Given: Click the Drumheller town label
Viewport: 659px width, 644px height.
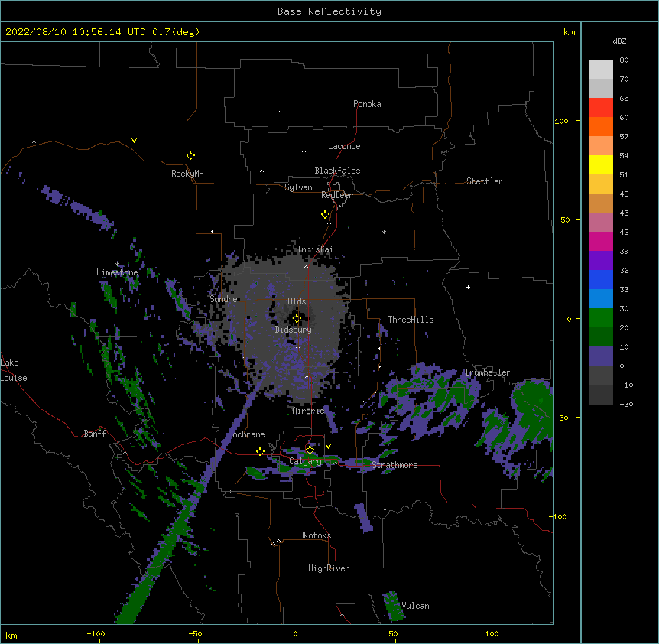Looking at the screenshot, I should [488, 372].
